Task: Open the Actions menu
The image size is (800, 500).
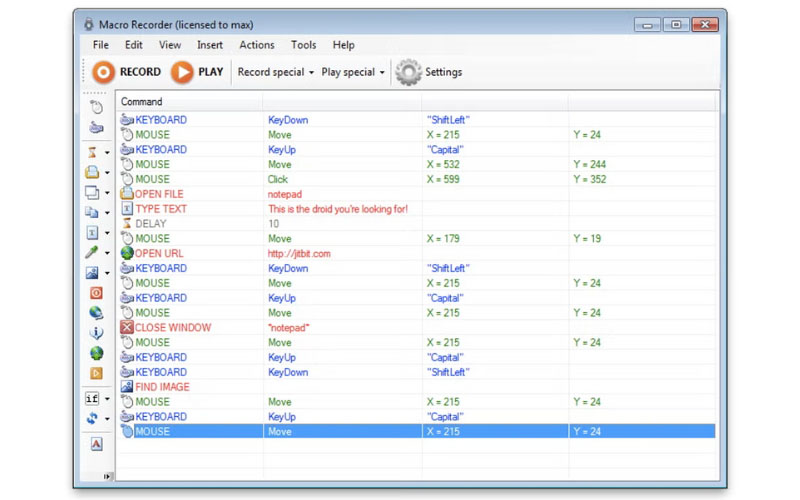Action: (257, 45)
